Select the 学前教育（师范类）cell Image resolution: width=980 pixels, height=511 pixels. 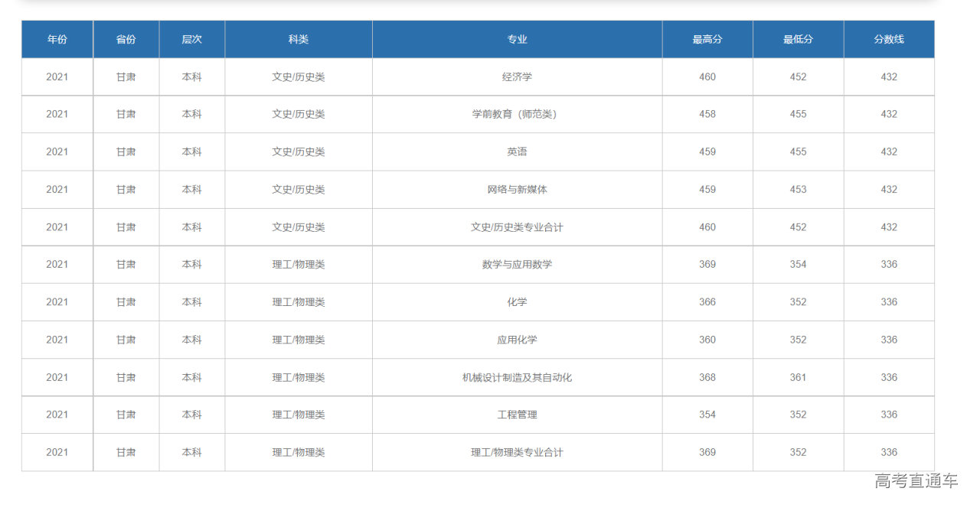pos(517,114)
